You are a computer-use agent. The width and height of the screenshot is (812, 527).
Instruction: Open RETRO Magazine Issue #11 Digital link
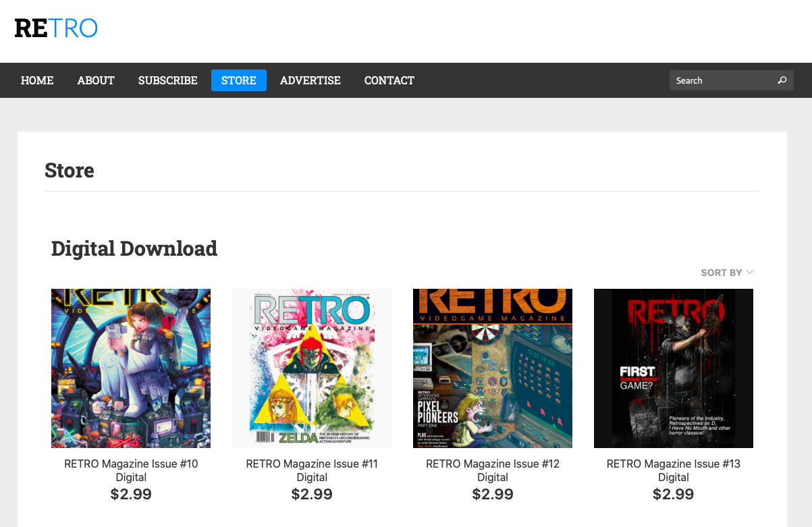pos(312,470)
